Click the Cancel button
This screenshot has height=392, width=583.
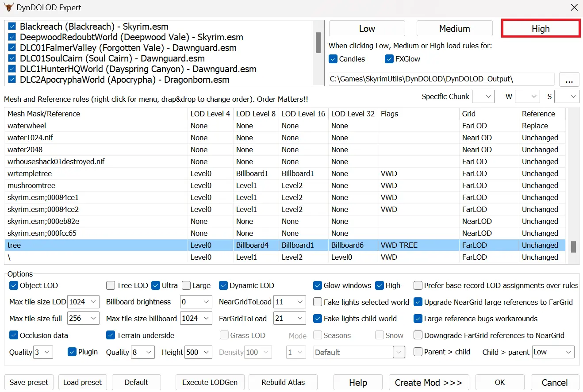(555, 382)
